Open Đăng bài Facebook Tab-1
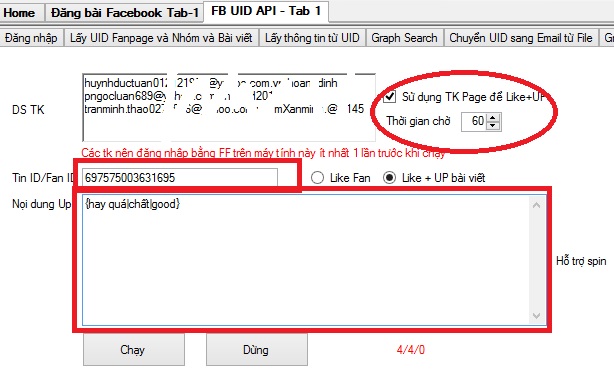This screenshot has width=614, height=387. (x=125, y=13)
